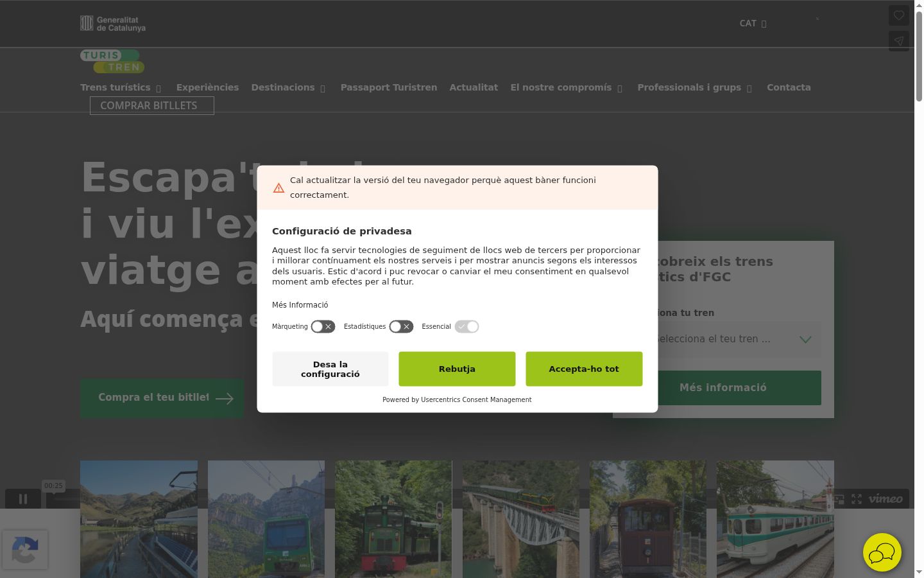Open favorites heart icon at top right
This screenshot has width=924, height=578.
coord(899,15)
